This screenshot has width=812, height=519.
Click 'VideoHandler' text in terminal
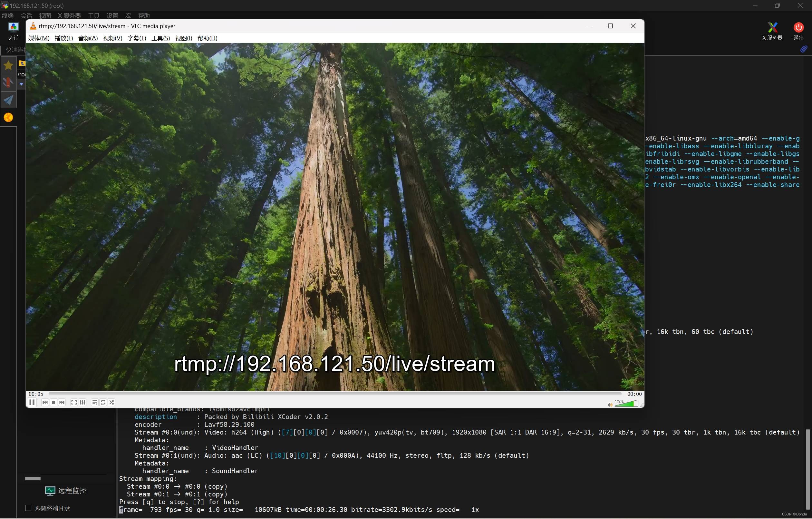point(235,448)
